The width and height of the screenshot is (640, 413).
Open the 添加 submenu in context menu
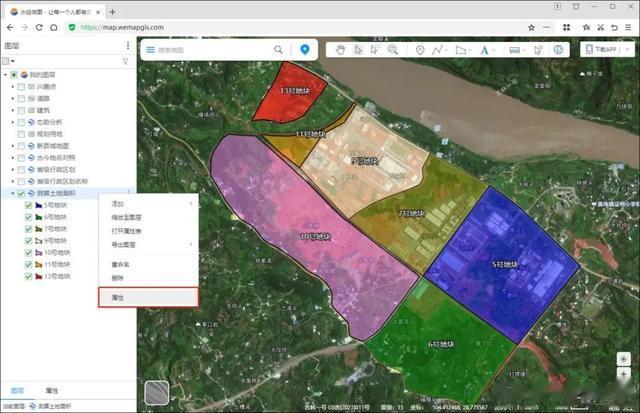tap(149, 203)
